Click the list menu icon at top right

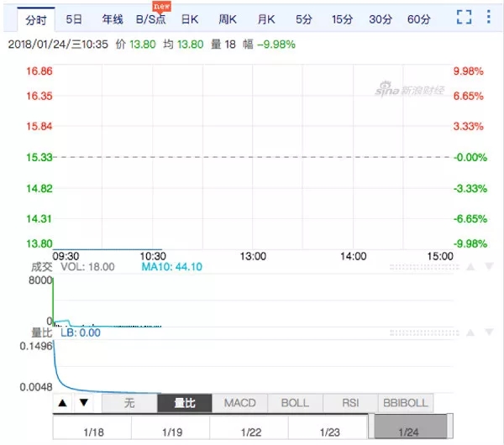coord(489,18)
